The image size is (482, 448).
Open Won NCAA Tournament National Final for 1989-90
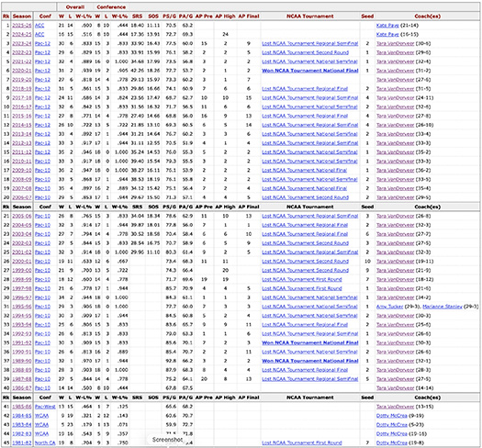(x=310, y=361)
